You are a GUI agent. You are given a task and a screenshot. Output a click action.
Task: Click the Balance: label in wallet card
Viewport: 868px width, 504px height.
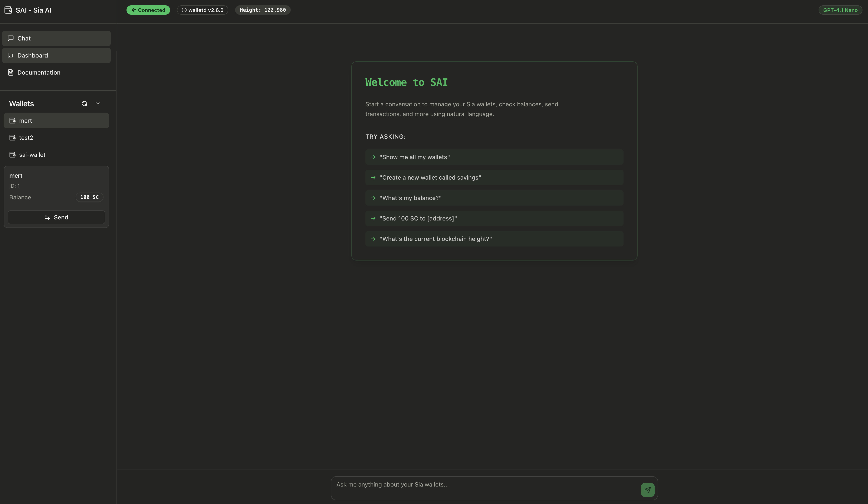click(x=21, y=197)
